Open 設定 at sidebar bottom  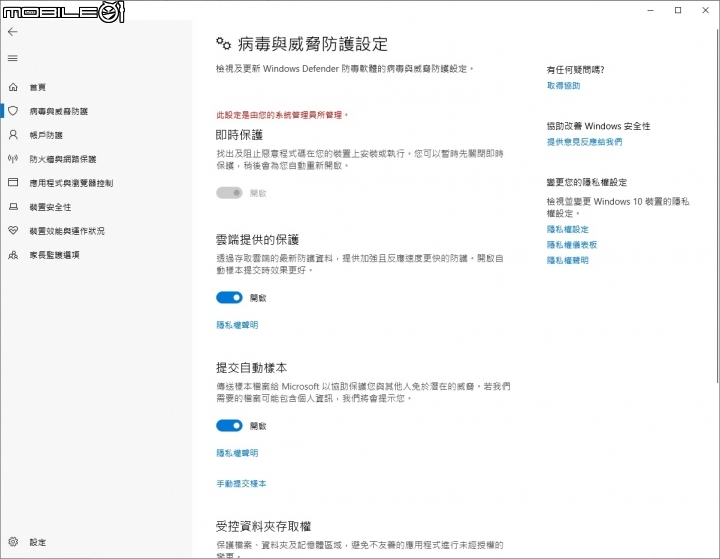pyautogui.click(x=38, y=542)
